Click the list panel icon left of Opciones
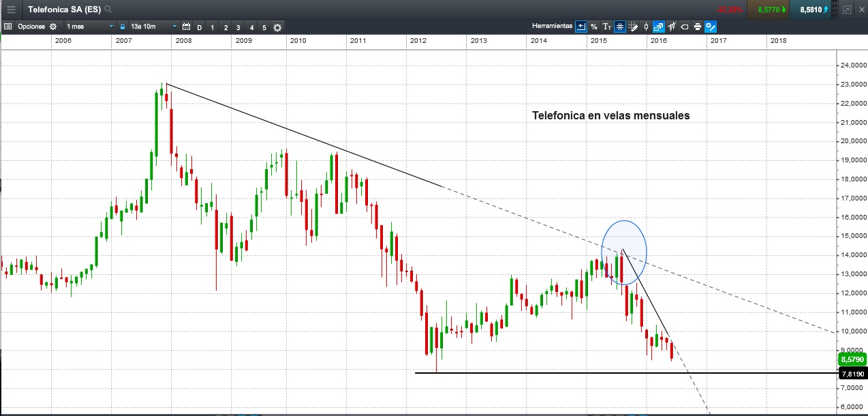This screenshot has height=416, width=868. click(7, 27)
